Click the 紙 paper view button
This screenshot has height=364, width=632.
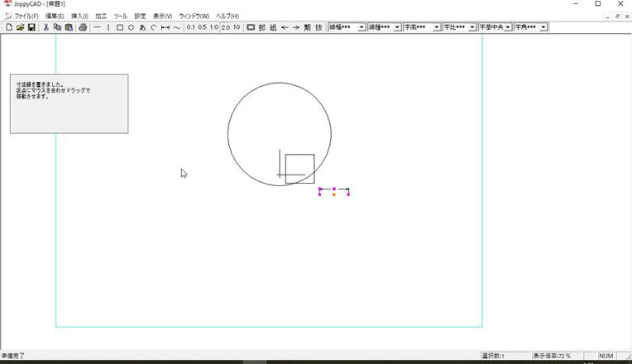tap(273, 27)
